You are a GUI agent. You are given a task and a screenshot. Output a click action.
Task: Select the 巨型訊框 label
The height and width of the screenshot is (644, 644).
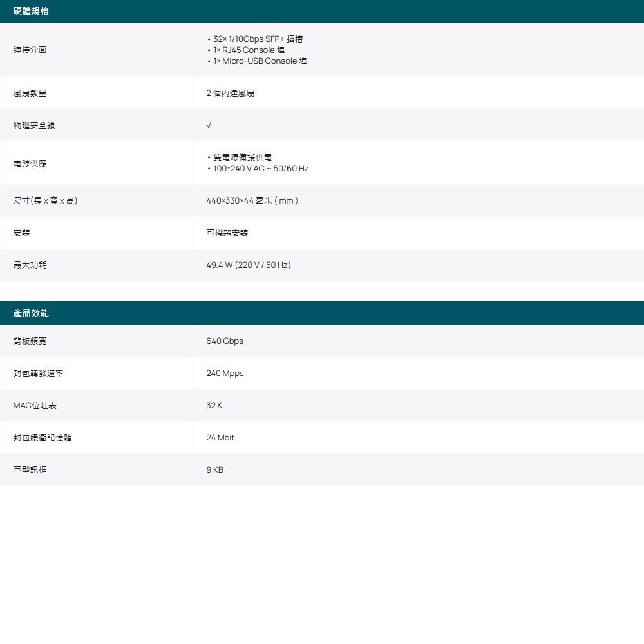tap(30, 469)
